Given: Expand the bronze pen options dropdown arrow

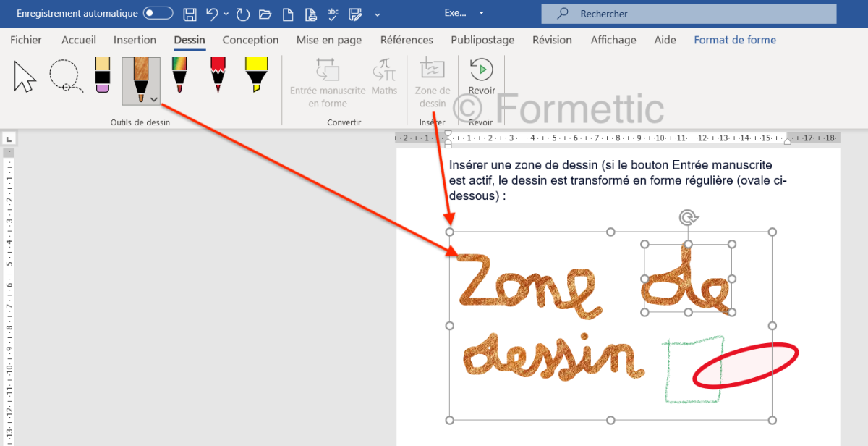Looking at the screenshot, I should pyautogui.click(x=153, y=99).
